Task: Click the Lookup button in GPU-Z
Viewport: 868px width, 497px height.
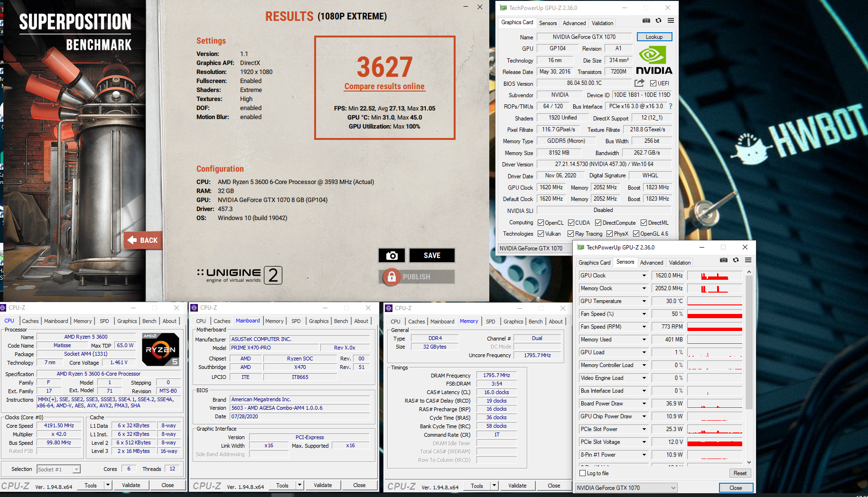Action: pos(654,37)
